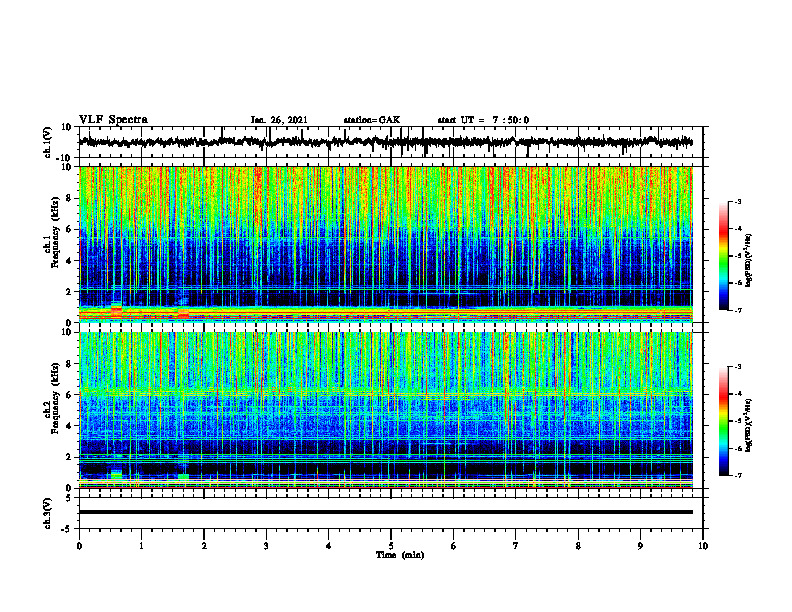Image resolution: width=792 pixels, height=612 pixels.
Task: Click the "2" kHz tick of ch.2 spectrogram
Action: pos(70,457)
